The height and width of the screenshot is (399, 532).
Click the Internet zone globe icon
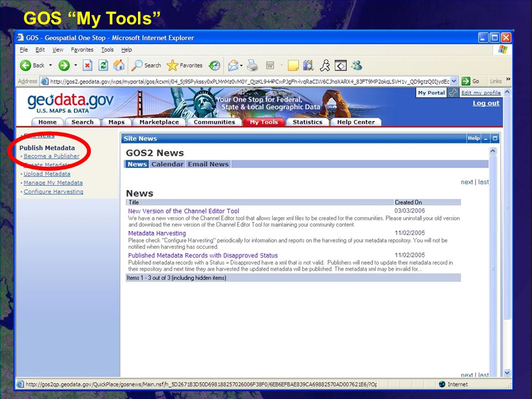[442, 384]
